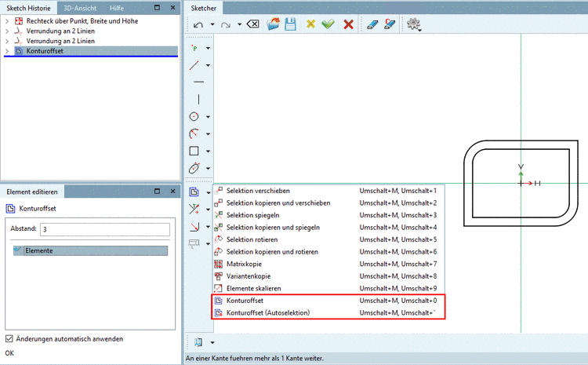Select the Circle tool

click(x=194, y=116)
